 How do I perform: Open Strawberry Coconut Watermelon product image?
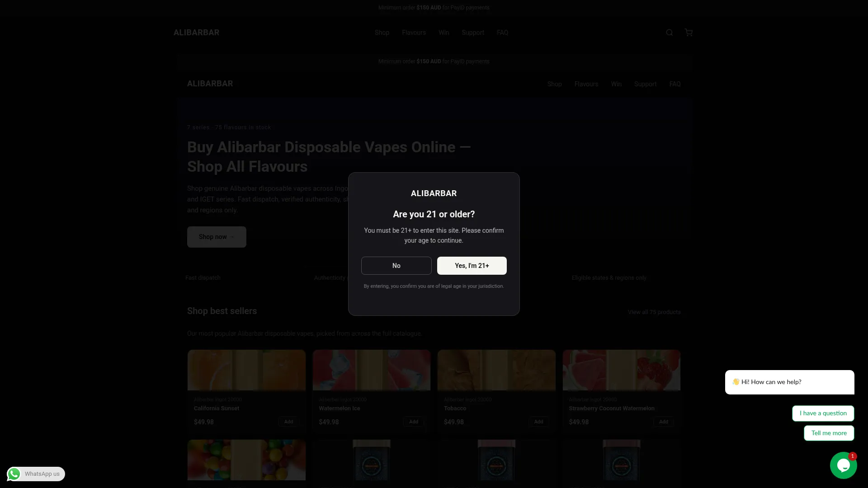[622, 370]
